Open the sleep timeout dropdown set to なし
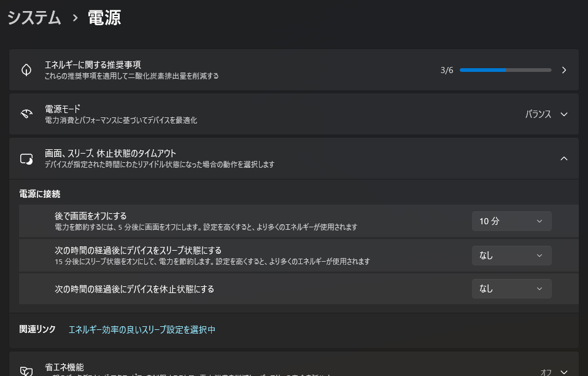The width and height of the screenshot is (588, 376). tap(511, 256)
